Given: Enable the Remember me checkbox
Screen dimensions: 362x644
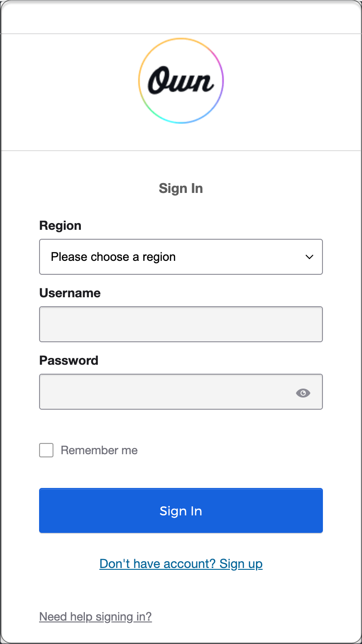Looking at the screenshot, I should pyautogui.click(x=46, y=450).
